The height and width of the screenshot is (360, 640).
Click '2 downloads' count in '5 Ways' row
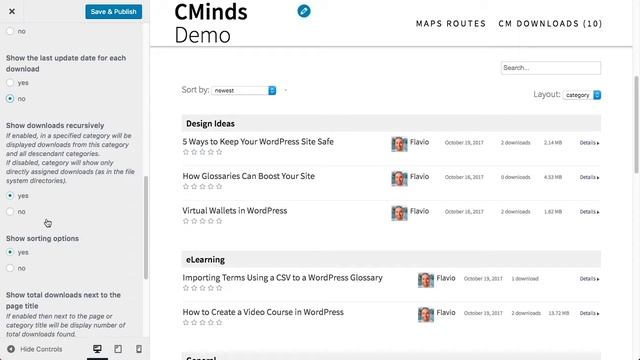tap(516, 143)
